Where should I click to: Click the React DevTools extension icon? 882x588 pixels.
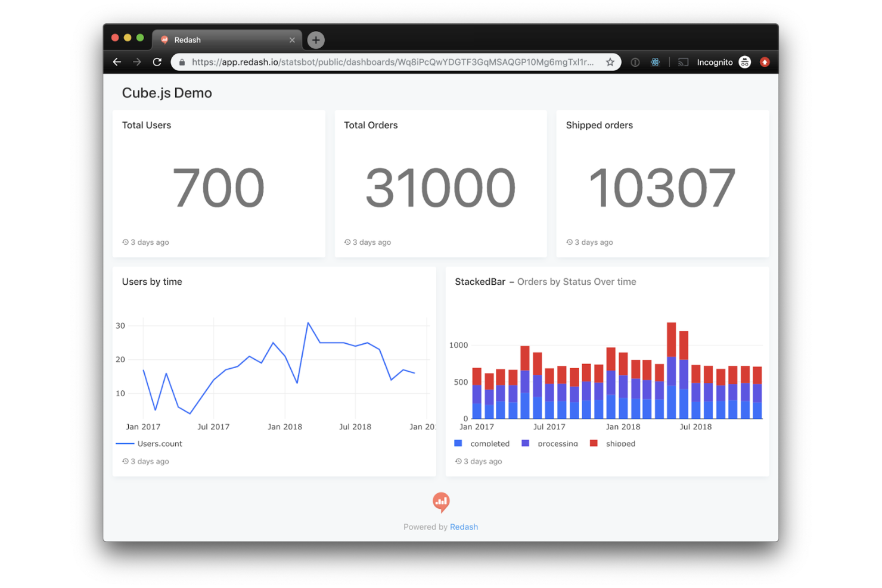(x=655, y=62)
